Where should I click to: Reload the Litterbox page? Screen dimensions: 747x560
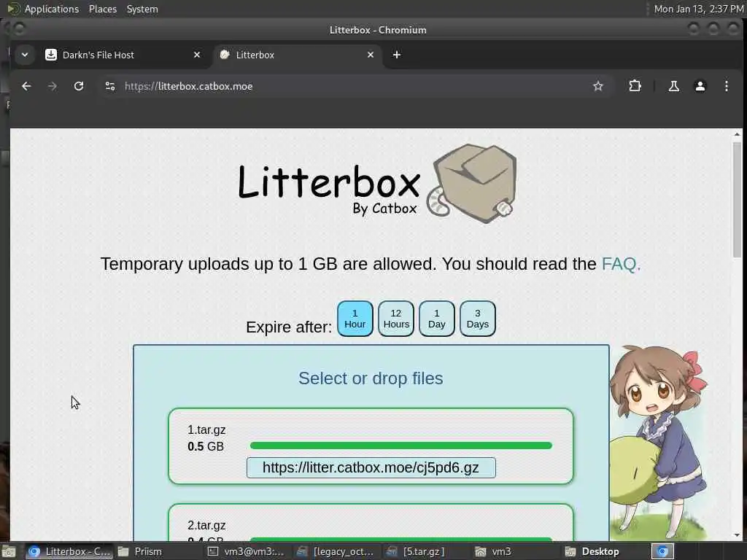pyautogui.click(x=79, y=86)
